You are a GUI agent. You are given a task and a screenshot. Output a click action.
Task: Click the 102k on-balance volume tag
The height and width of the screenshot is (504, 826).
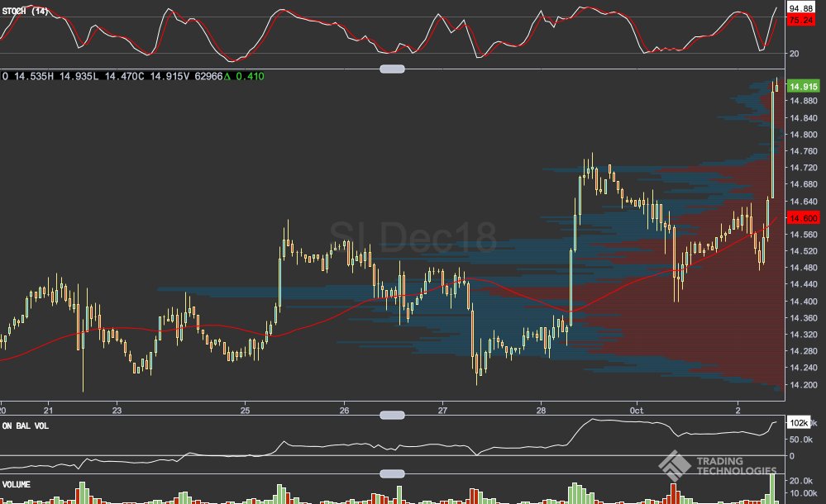(x=800, y=423)
